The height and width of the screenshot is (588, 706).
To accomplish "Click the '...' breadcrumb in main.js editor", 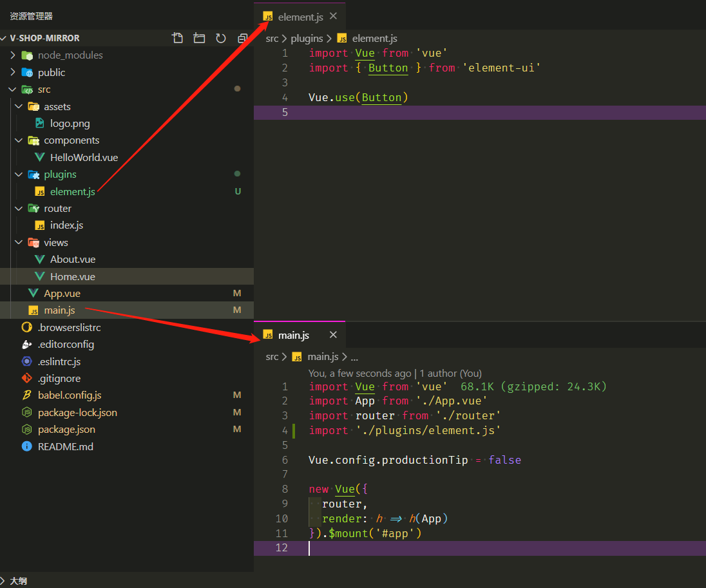I will click(x=355, y=358).
